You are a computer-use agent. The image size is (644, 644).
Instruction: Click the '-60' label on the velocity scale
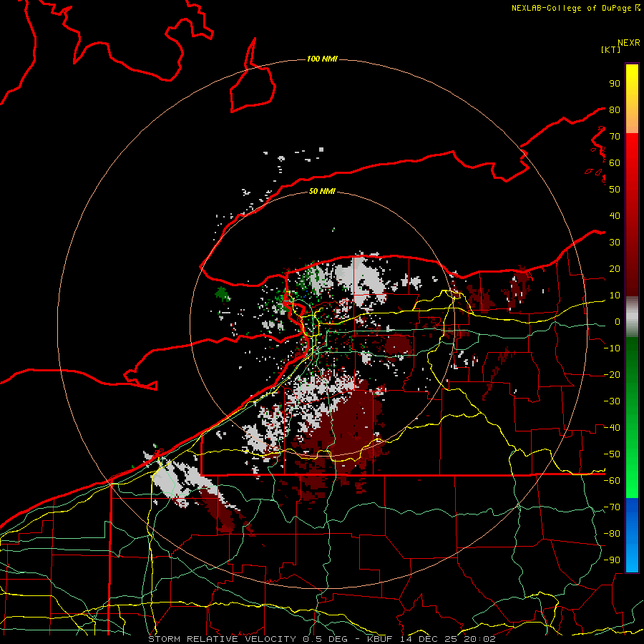pyautogui.click(x=612, y=481)
